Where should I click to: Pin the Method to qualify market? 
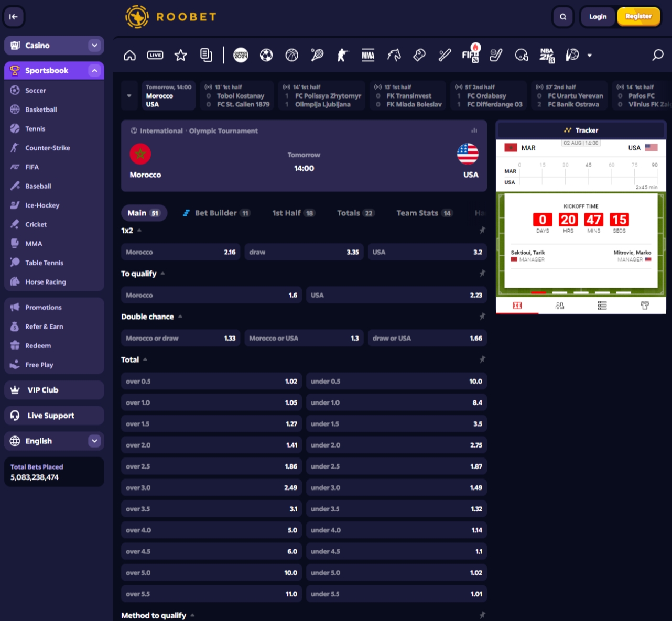[482, 615]
